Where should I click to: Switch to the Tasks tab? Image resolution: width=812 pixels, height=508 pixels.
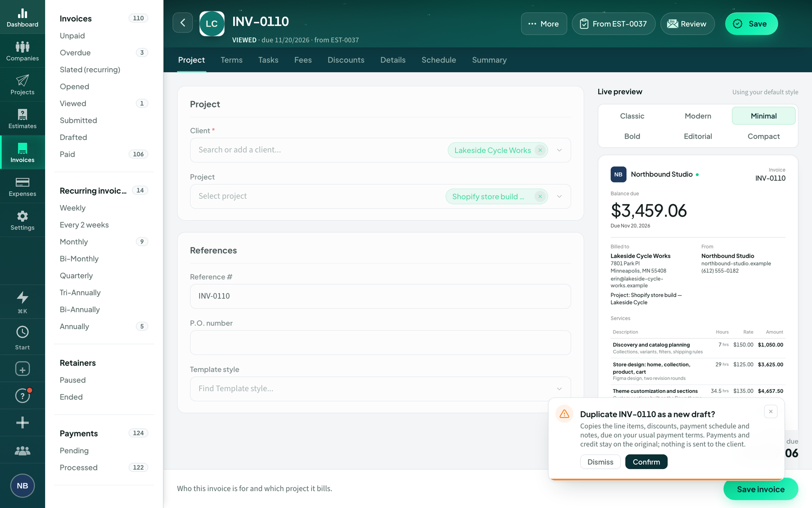coord(268,60)
